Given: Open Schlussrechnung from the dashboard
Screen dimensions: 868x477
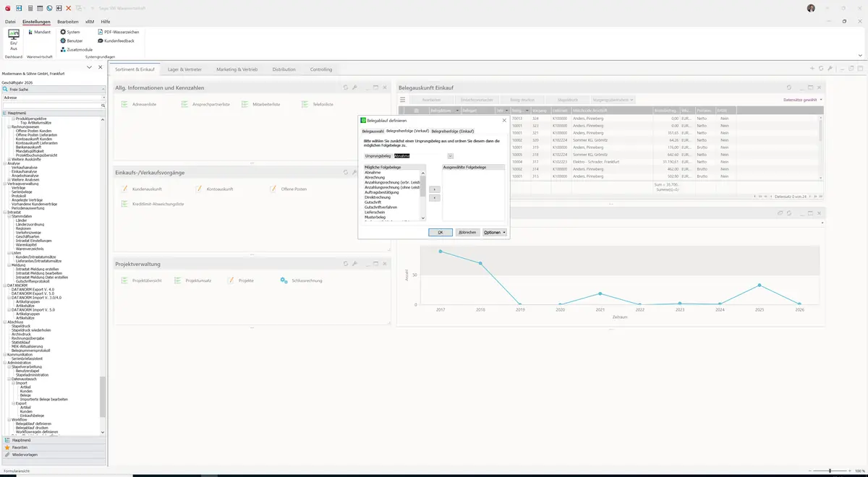Looking at the screenshot, I should click(x=301, y=280).
